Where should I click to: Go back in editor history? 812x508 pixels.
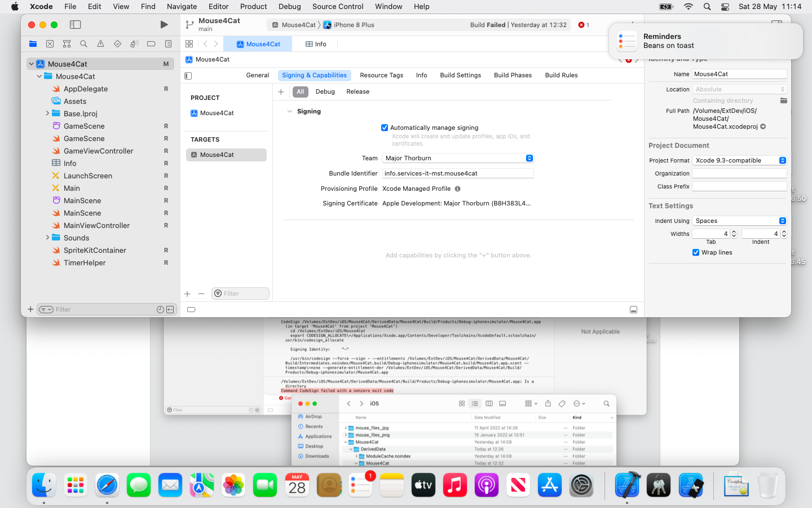tap(205, 44)
